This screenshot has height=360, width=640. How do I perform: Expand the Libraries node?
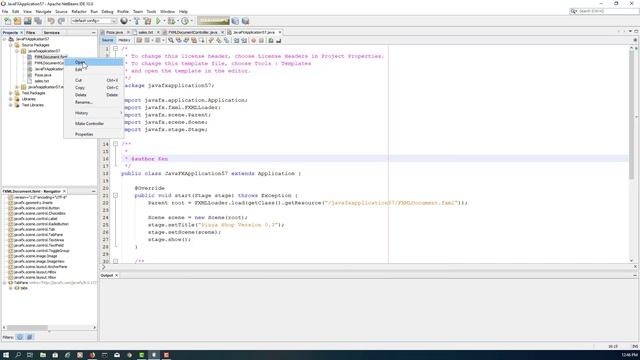tap(11, 99)
